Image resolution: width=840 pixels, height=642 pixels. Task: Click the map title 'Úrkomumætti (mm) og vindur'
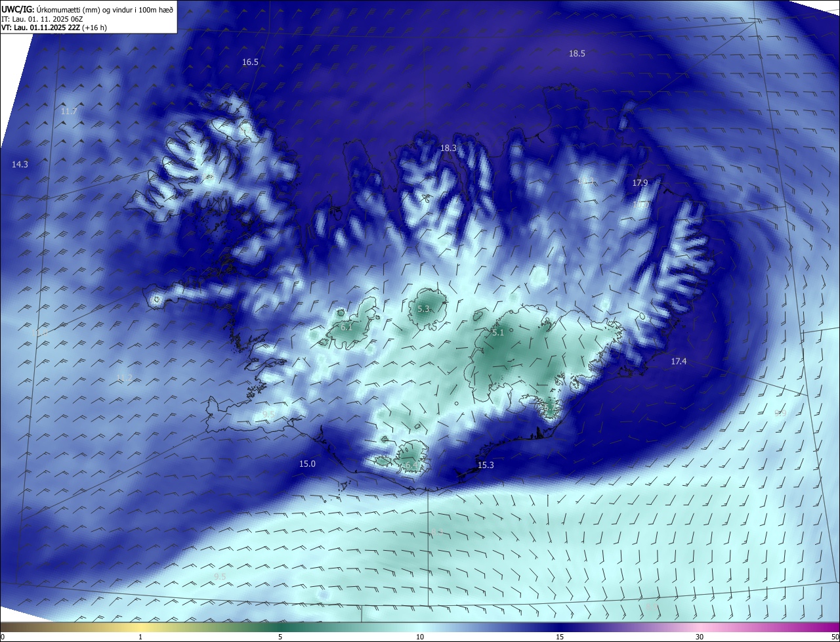click(83, 9)
